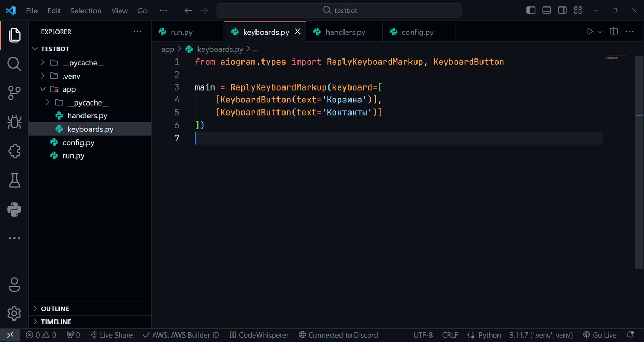
Task: Open run button dropdown arrow
Action: (601, 32)
